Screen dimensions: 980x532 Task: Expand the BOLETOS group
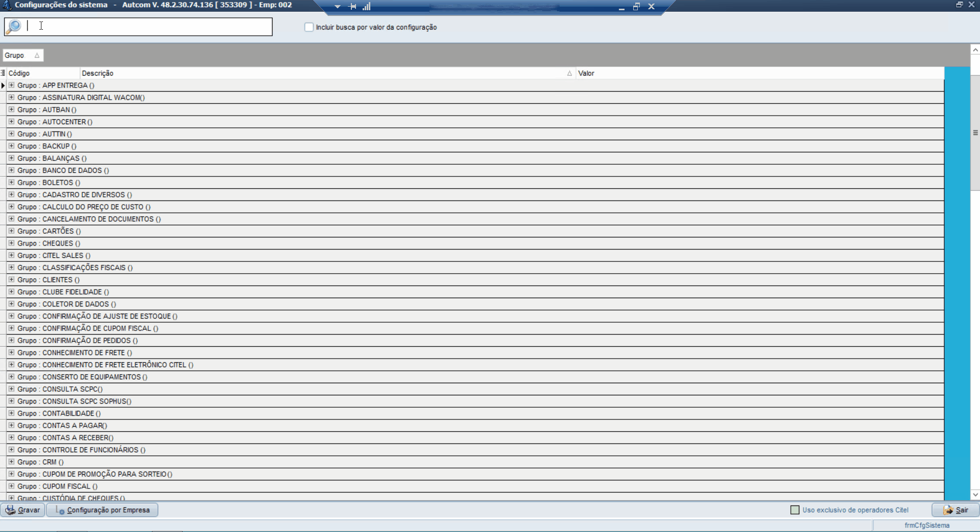[x=11, y=183]
